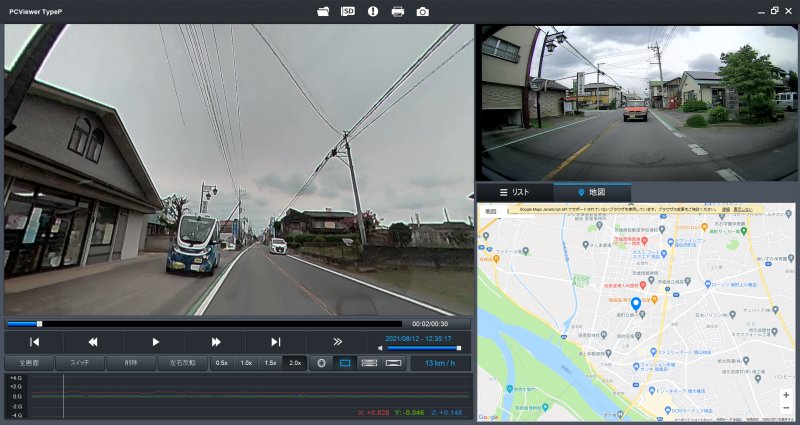Skip to the previous file
This screenshot has width=800, height=425.
(x=34, y=342)
